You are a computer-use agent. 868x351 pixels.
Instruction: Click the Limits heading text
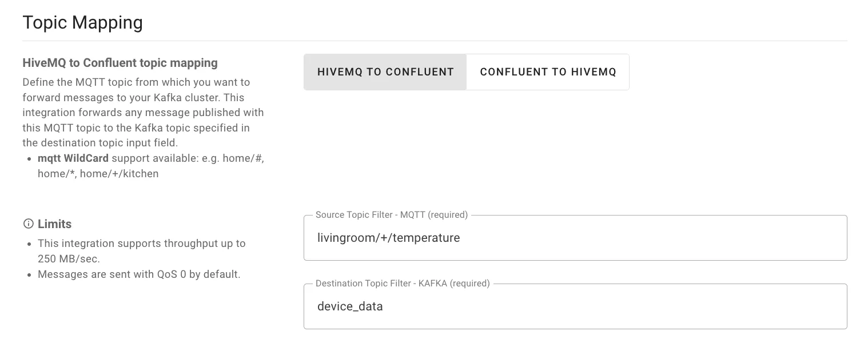[x=55, y=224]
